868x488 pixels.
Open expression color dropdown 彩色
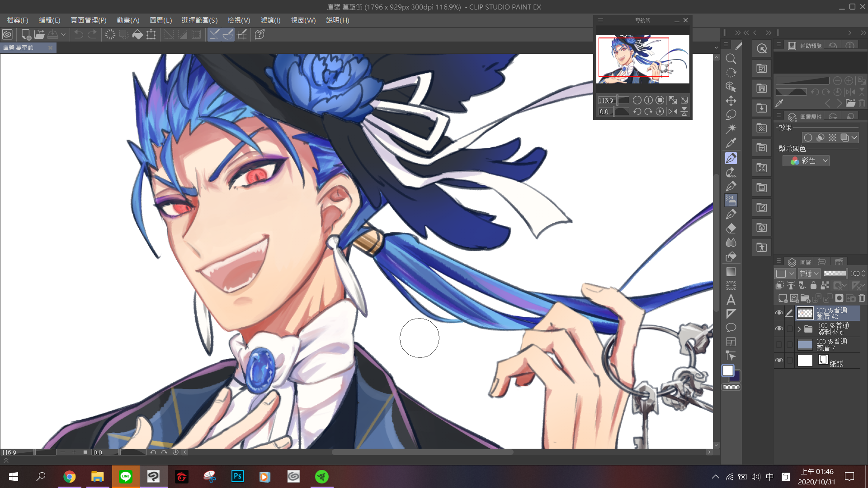(806, 161)
